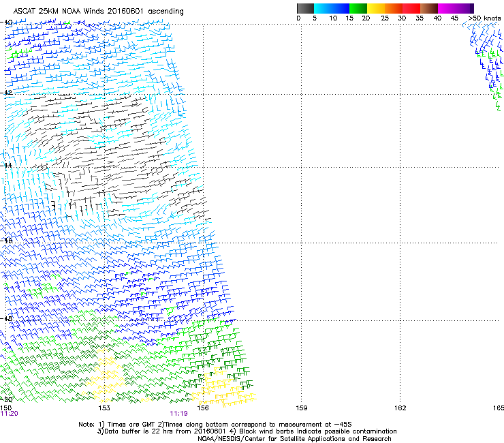Click the latitude label '-46'
This screenshot has height=443, width=504.
coord(6,241)
